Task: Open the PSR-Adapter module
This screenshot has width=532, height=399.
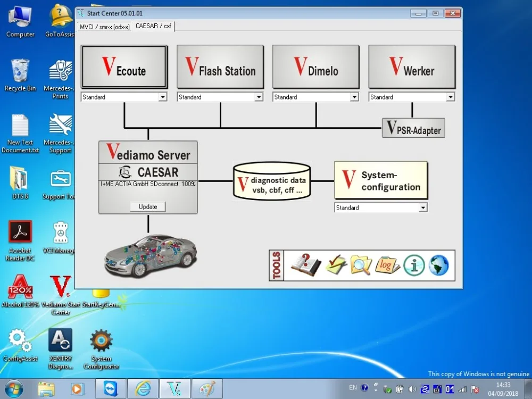Action: [413, 128]
